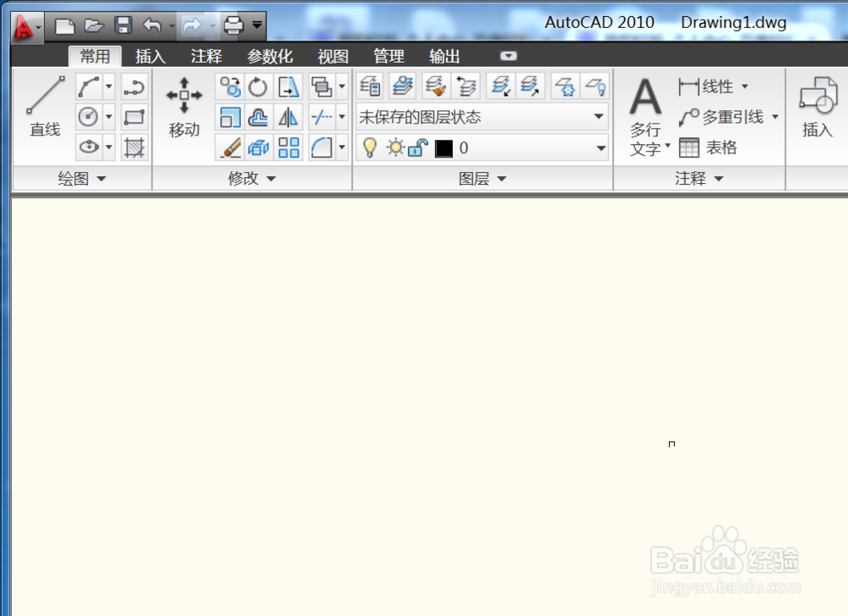Select the Ellipse drawing tool

89,147
